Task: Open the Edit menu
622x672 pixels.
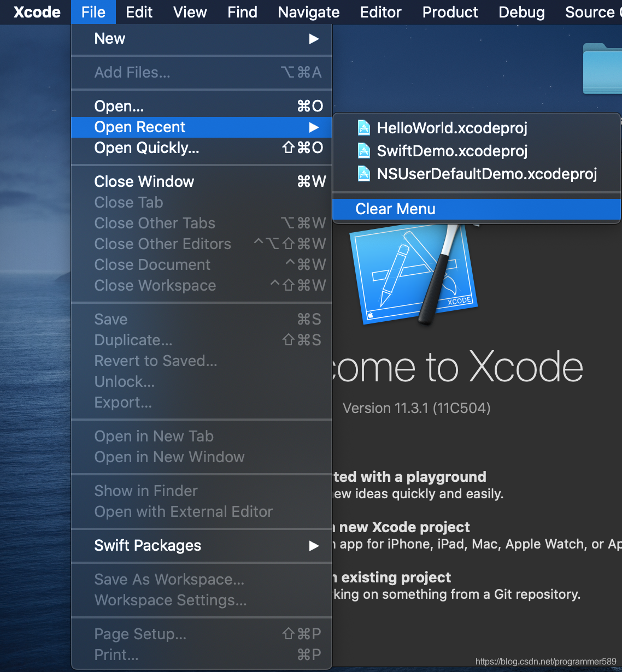Action: point(139,12)
